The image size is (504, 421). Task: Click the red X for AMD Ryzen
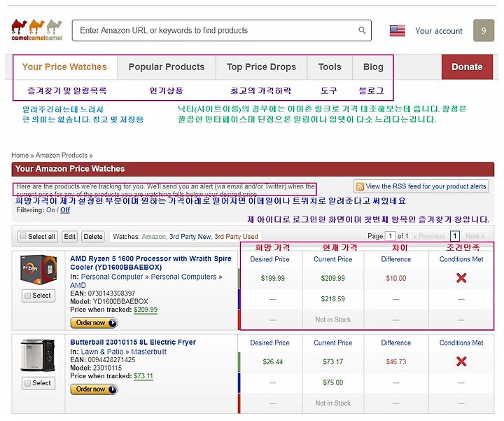pos(461,278)
